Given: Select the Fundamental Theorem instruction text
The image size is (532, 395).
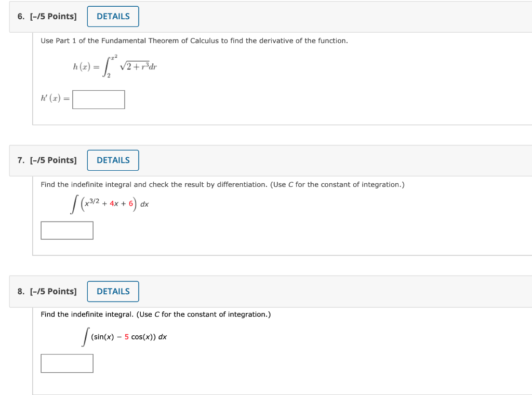Looking at the screenshot, I should pos(194,40).
